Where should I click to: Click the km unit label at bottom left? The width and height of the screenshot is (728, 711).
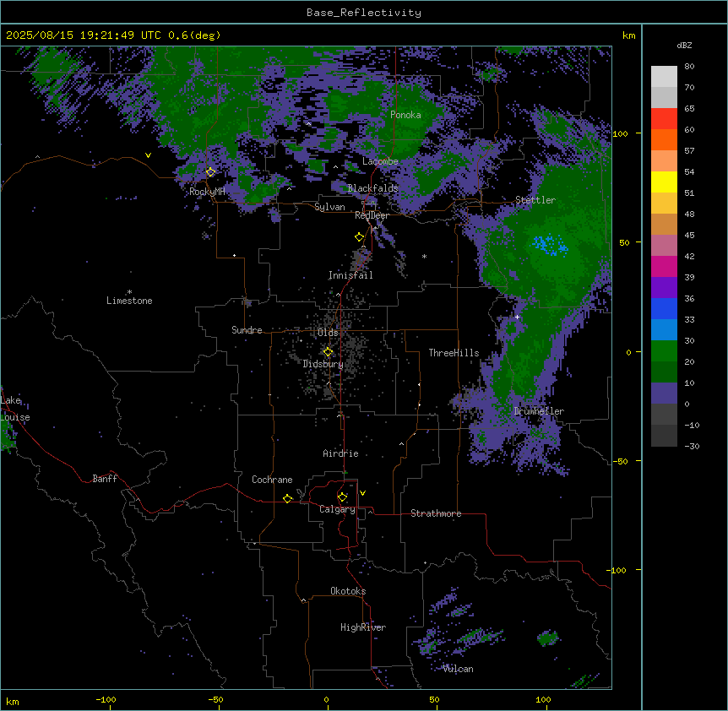coord(12,702)
